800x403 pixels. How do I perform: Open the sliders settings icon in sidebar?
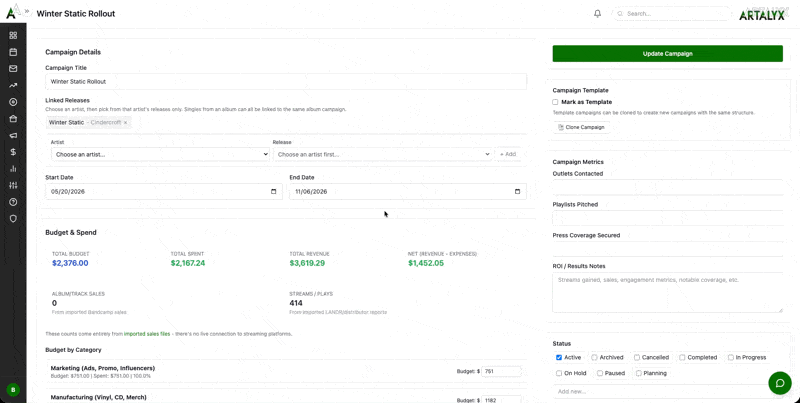click(x=13, y=185)
